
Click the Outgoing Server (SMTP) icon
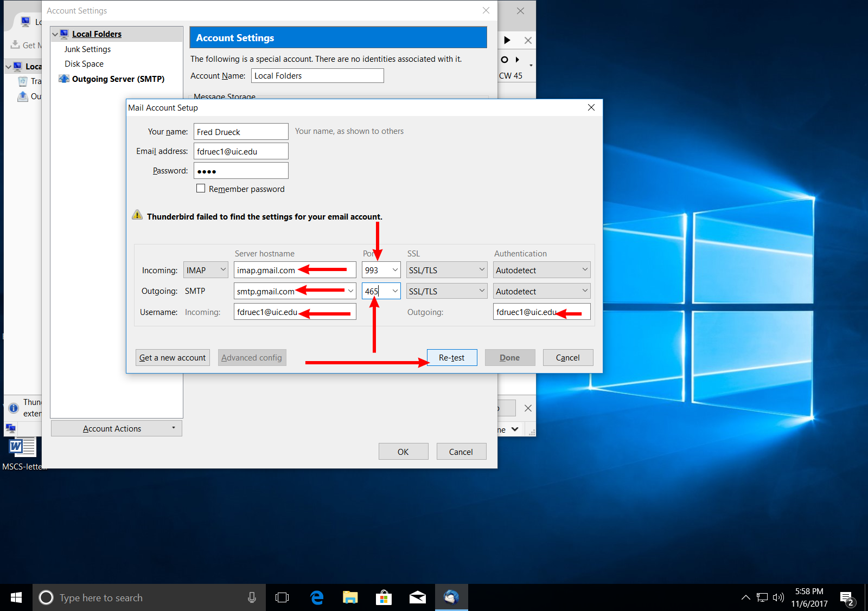click(64, 79)
